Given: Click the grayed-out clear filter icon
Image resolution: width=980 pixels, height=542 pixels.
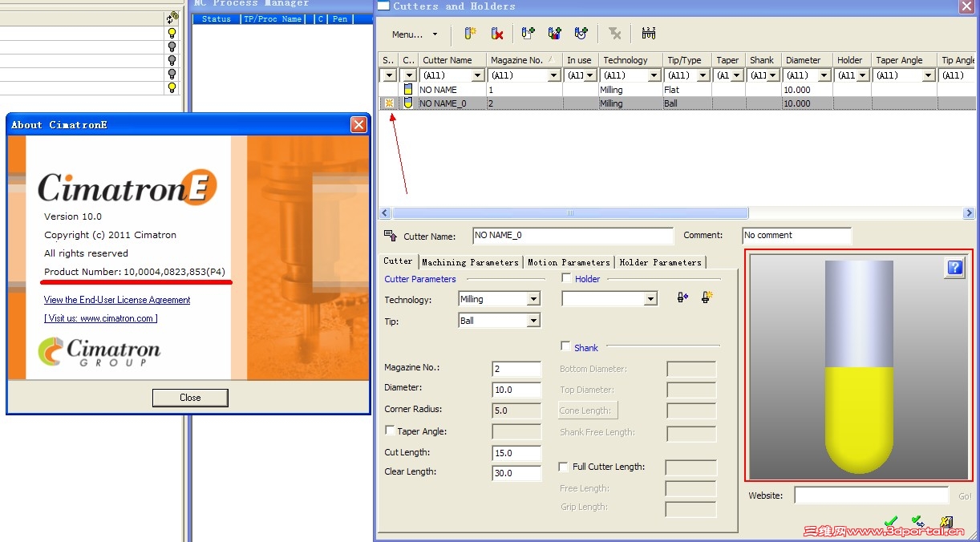Looking at the screenshot, I should (614, 34).
